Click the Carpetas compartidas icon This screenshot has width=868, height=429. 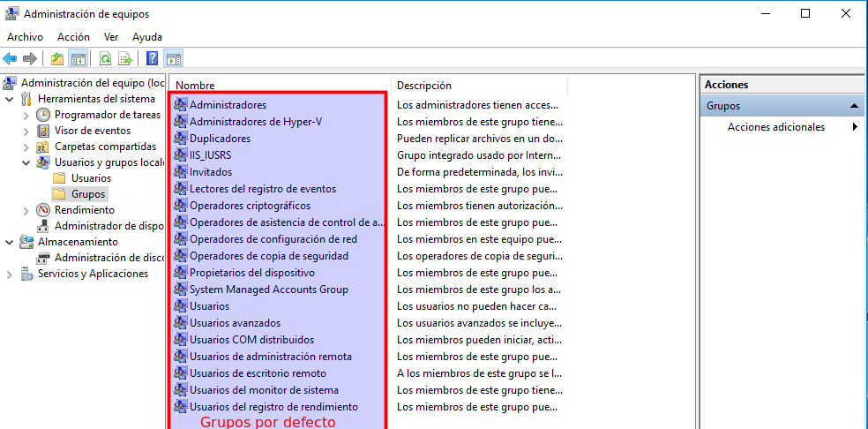42,147
